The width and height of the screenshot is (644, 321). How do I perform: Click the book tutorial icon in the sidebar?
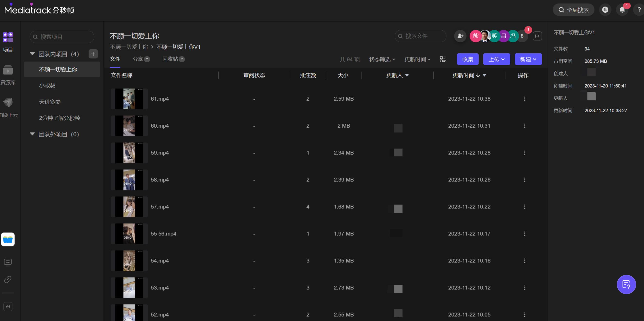click(x=8, y=239)
